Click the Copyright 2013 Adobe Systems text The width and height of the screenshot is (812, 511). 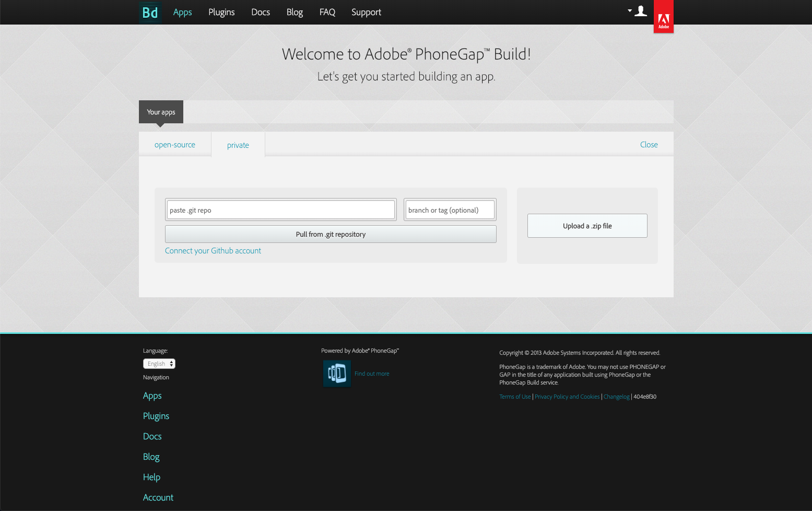(x=580, y=353)
